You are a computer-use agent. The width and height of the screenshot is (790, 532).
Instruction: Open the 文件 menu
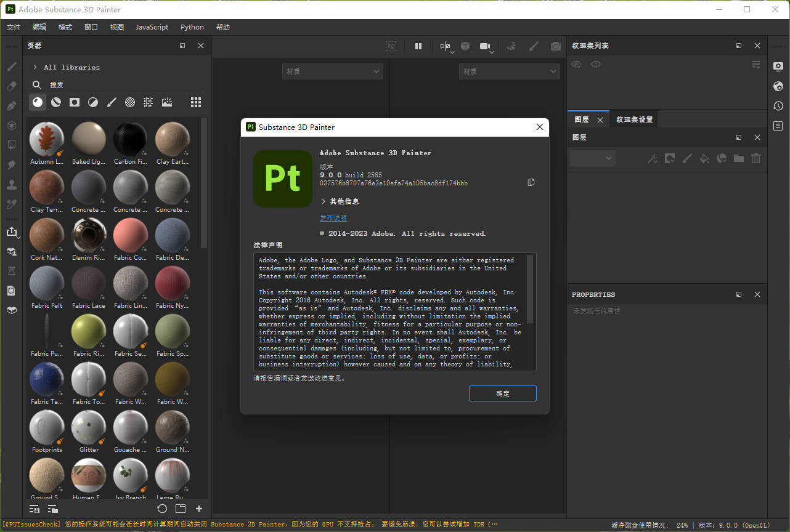click(x=14, y=27)
